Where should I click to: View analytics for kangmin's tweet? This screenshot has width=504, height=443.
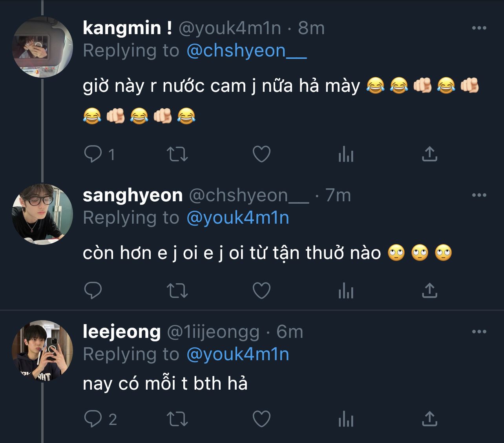[x=346, y=155]
